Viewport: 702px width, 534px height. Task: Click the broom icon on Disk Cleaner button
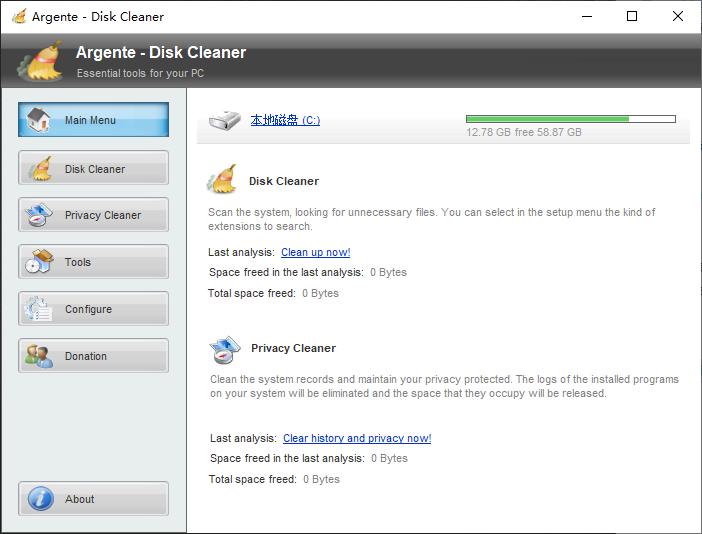(40, 168)
